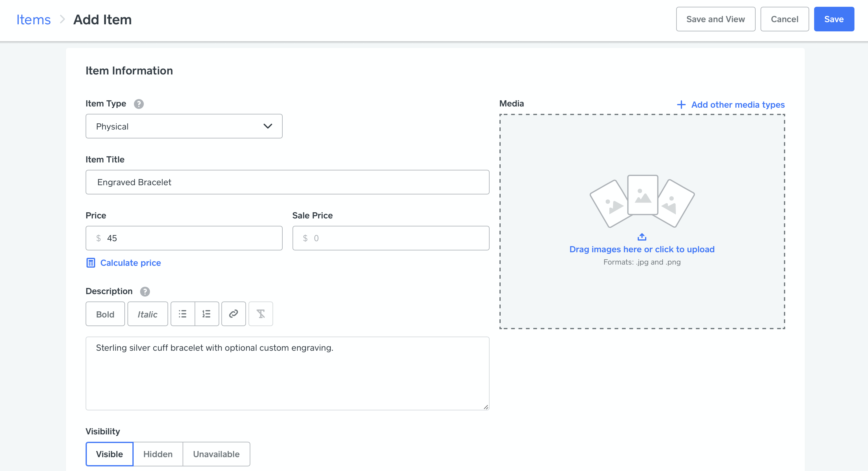This screenshot has width=868, height=471.
Task: Toggle Italic formatting
Action: (x=147, y=314)
